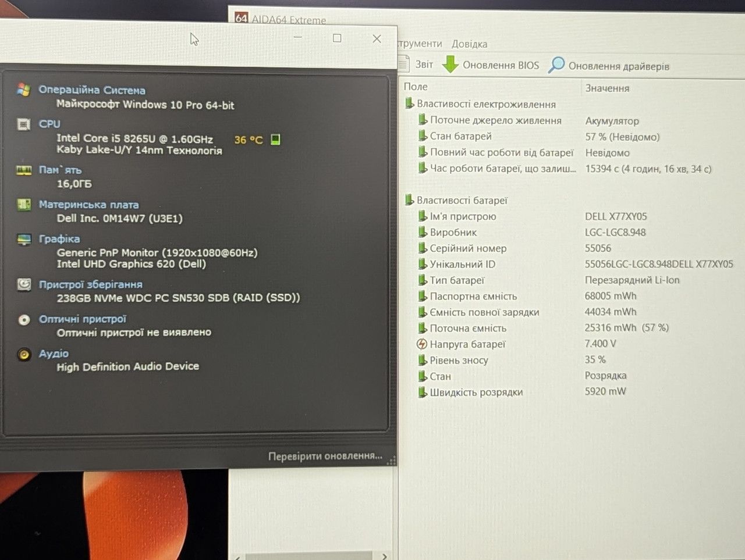Click the CPU chip icon in Speccy
Screen dimensions: 745x560
[x=24, y=124]
